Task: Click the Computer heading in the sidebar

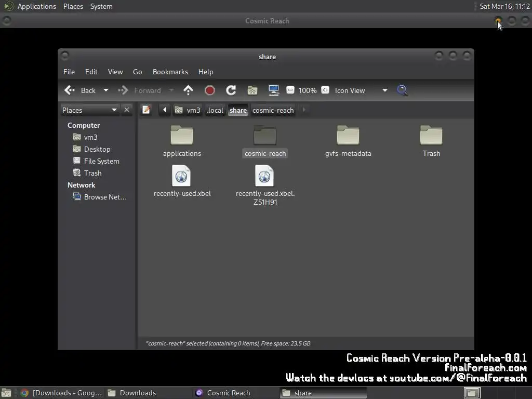Action: click(84, 125)
